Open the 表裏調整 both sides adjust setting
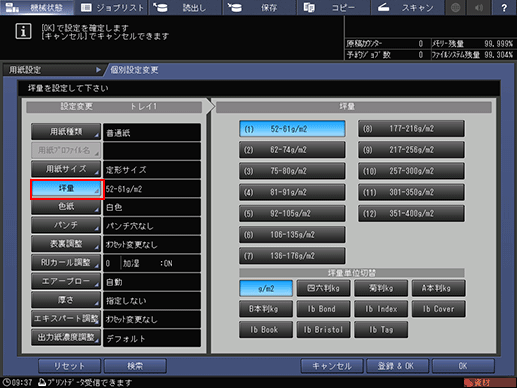Image resolution: width=517 pixels, height=388 pixels. [x=66, y=244]
